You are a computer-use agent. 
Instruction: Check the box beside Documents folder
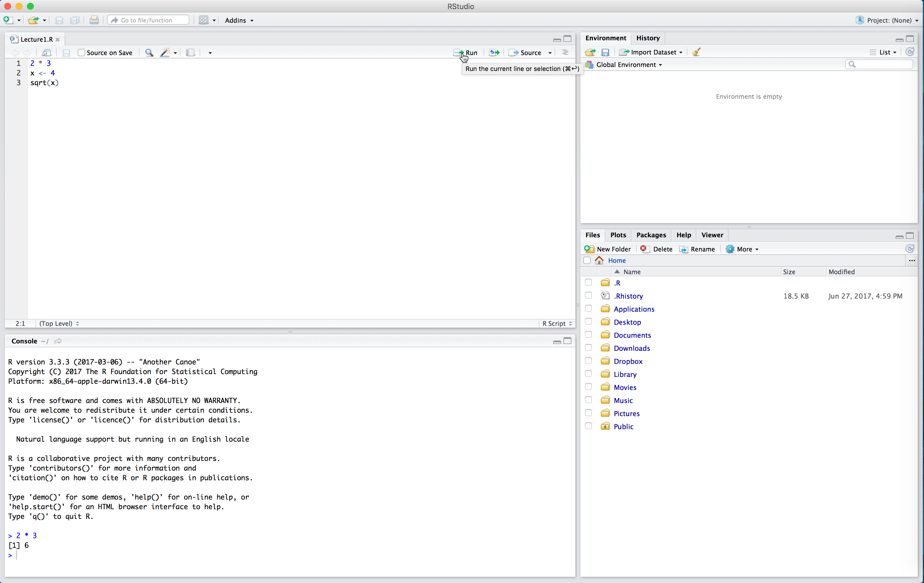(588, 335)
